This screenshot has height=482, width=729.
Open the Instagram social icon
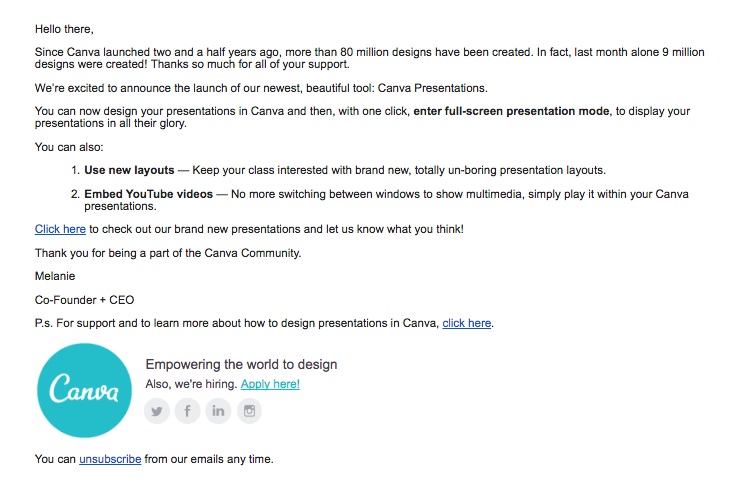(249, 411)
